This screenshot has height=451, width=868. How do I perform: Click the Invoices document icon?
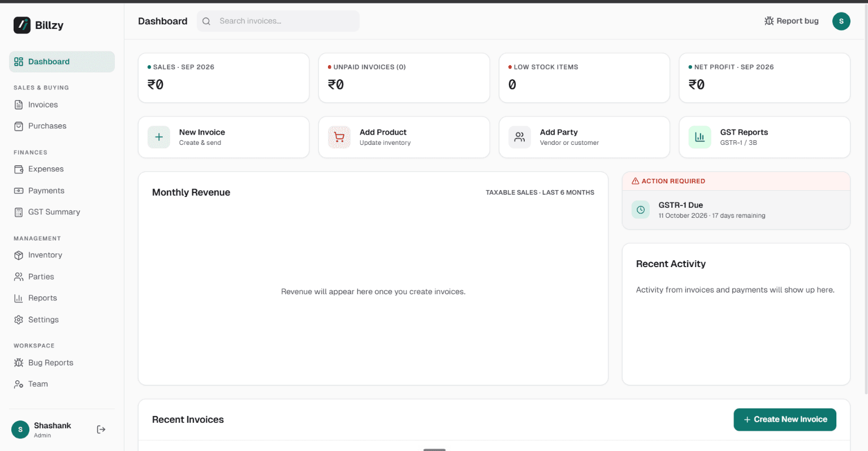19,105
